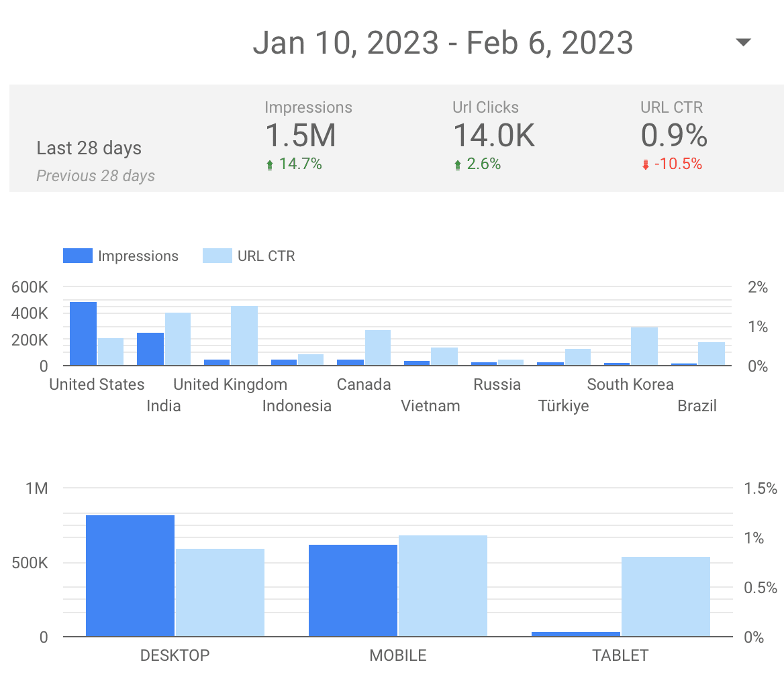Toggle the URL CTR legend swatch
The image size is (784, 687).
(x=217, y=256)
